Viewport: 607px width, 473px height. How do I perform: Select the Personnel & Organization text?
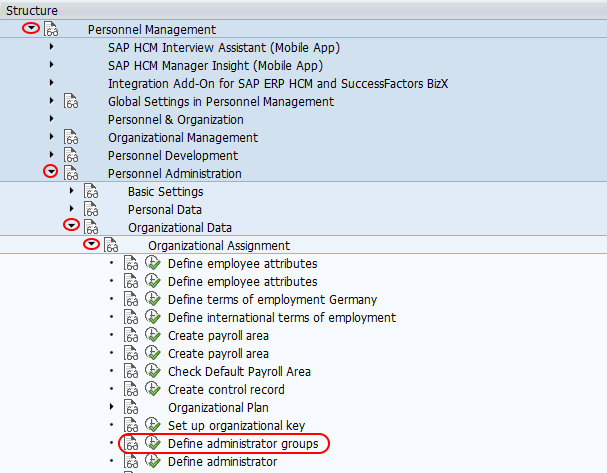coord(176,120)
